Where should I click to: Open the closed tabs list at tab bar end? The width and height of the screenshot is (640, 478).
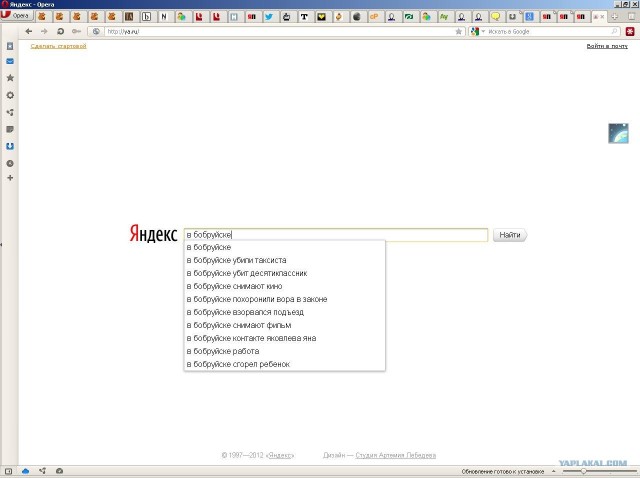[x=632, y=17]
